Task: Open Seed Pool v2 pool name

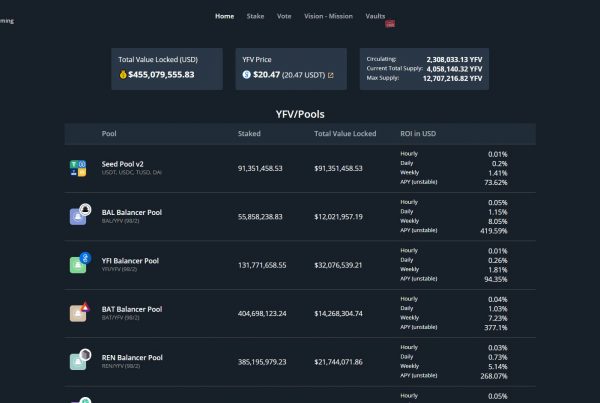Action: [122, 164]
